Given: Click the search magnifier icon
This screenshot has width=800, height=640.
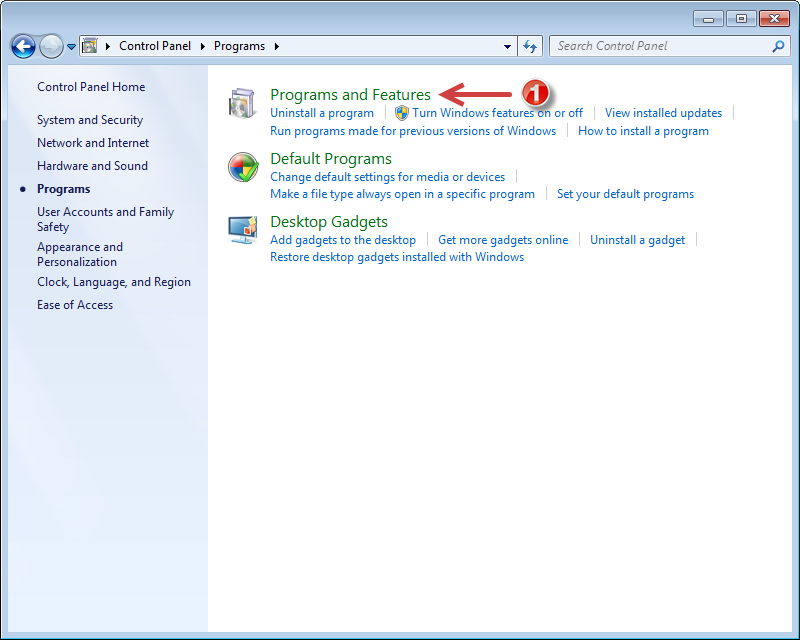Looking at the screenshot, I should pos(779,46).
